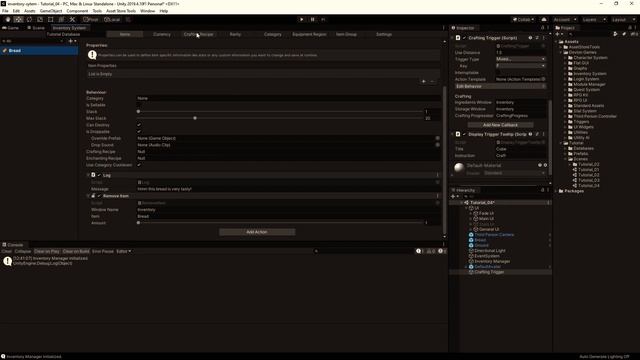Screen dimensions: 640x360
Task: Remove the selected Item Properties entry
Action: (432, 82)
